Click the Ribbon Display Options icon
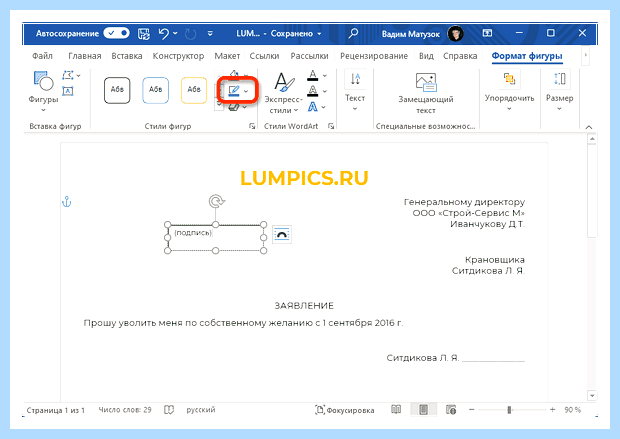The height and width of the screenshot is (439, 620). point(487,33)
